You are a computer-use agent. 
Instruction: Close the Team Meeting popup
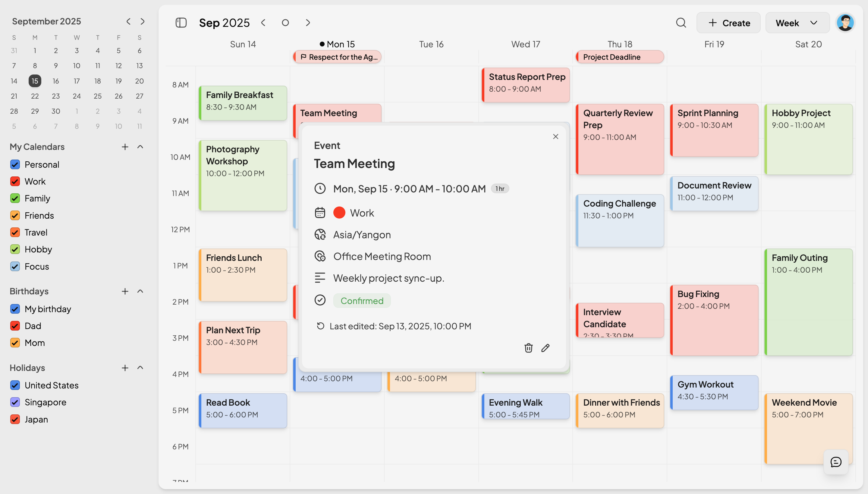[x=555, y=136]
